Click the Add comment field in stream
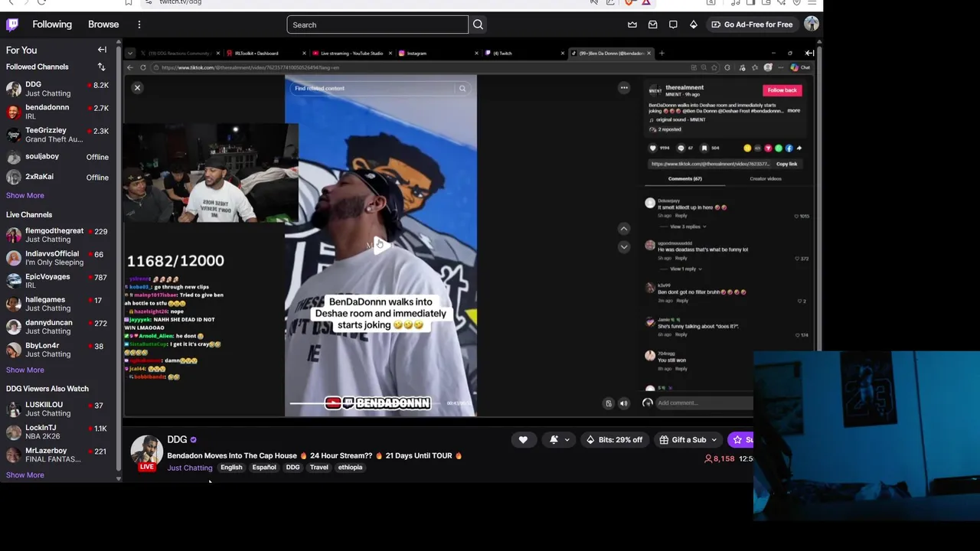Screen dimensions: 980x551 click(x=704, y=403)
